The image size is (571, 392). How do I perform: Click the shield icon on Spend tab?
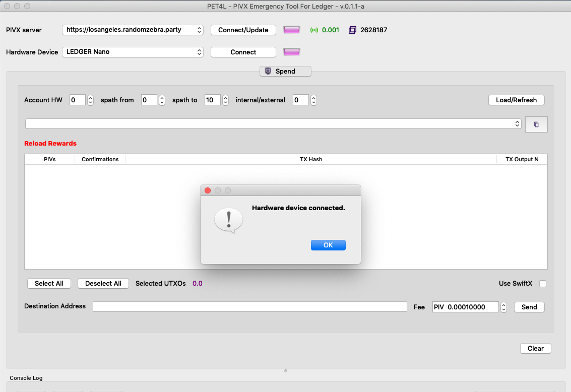tap(268, 71)
